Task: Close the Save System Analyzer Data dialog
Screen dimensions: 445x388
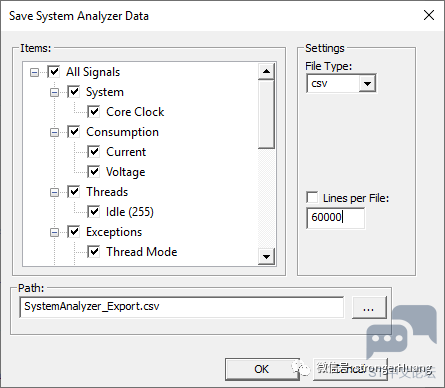Action: tap(429, 15)
